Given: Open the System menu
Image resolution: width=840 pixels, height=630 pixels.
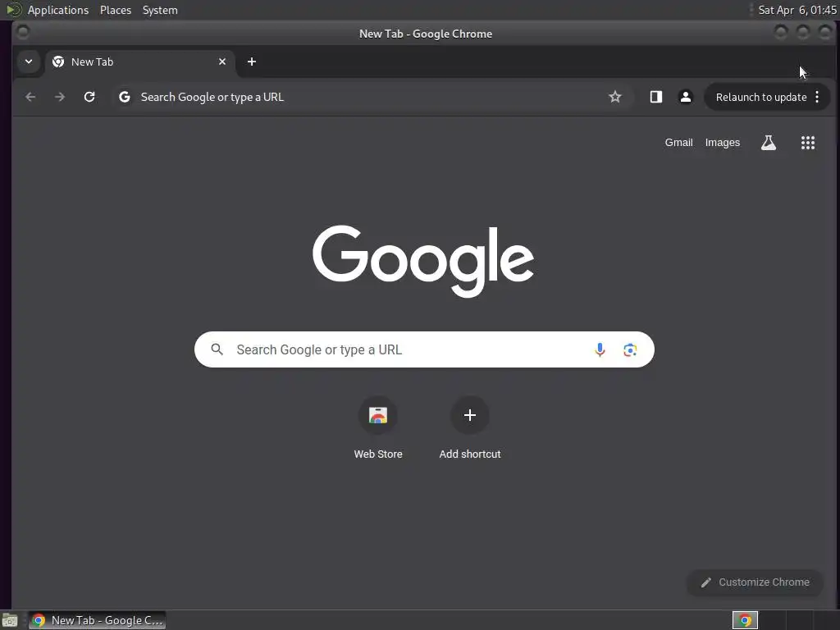Looking at the screenshot, I should coord(160,10).
